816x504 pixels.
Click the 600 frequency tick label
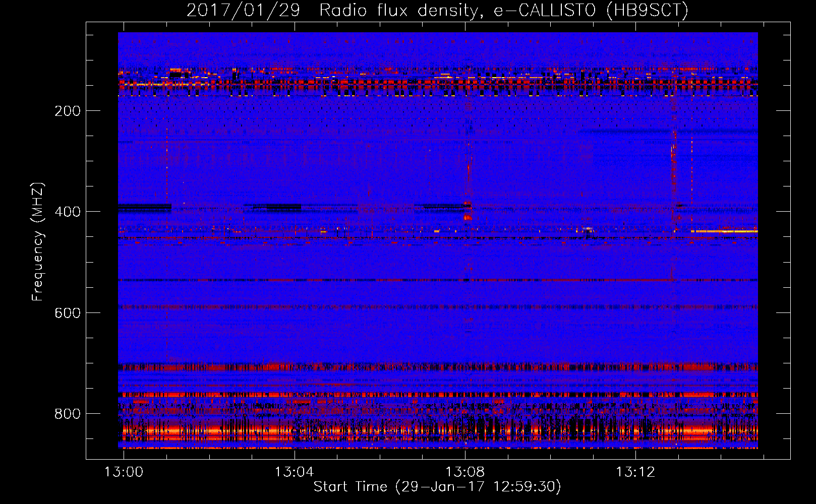[x=68, y=313]
